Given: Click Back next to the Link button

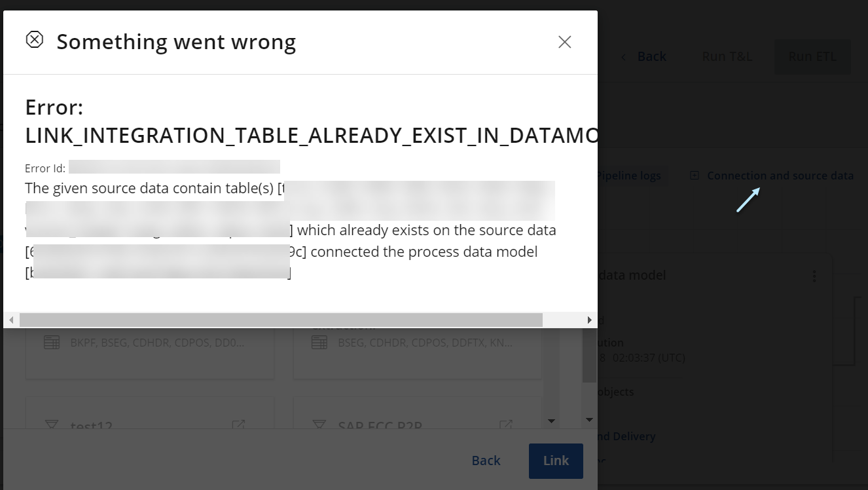Looking at the screenshot, I should (486, 461).
